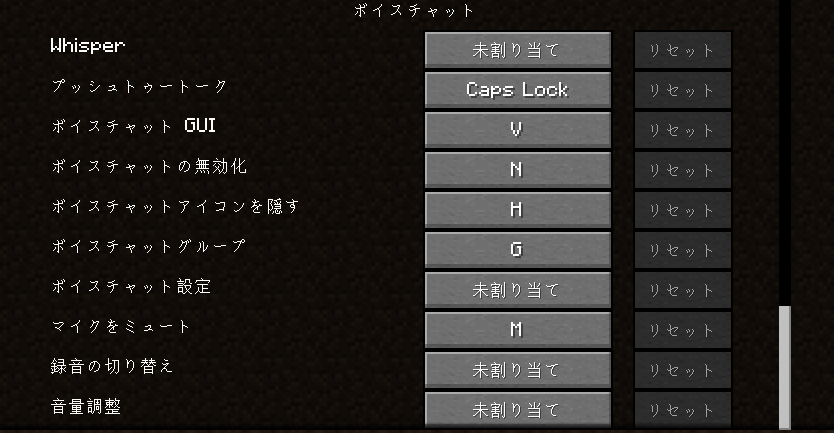Assign a key to 音量調整
Screen dimensions: 834x433
[x=518, y=410]
